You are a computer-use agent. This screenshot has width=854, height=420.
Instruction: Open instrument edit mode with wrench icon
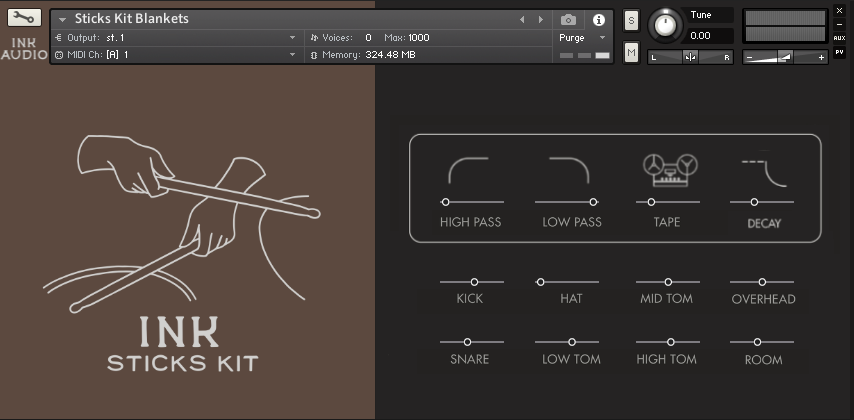(x=24, y=17)
